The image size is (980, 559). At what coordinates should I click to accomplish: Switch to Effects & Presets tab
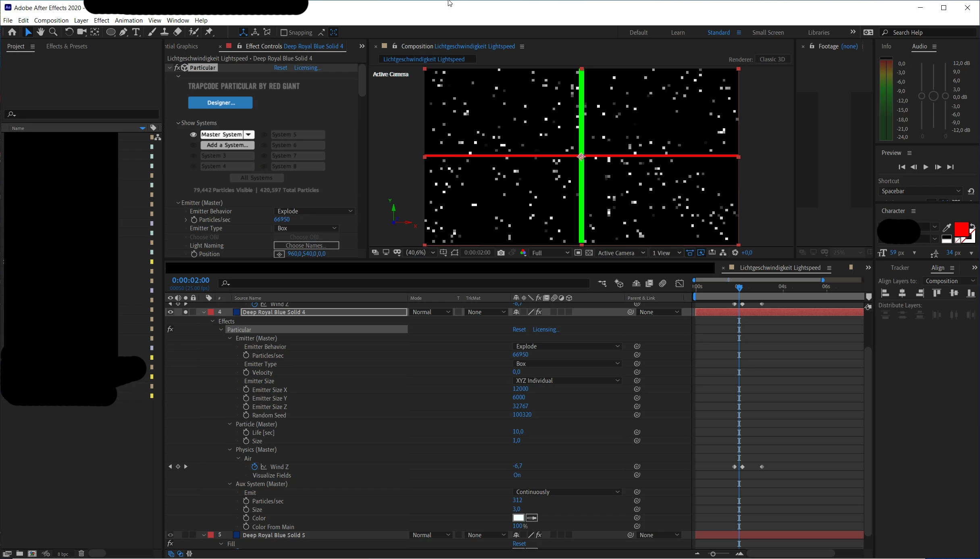[x=67, y=46]
